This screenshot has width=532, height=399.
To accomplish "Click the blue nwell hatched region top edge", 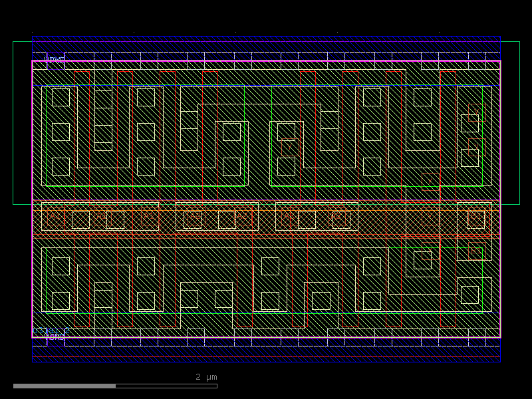I will point(266,40).
